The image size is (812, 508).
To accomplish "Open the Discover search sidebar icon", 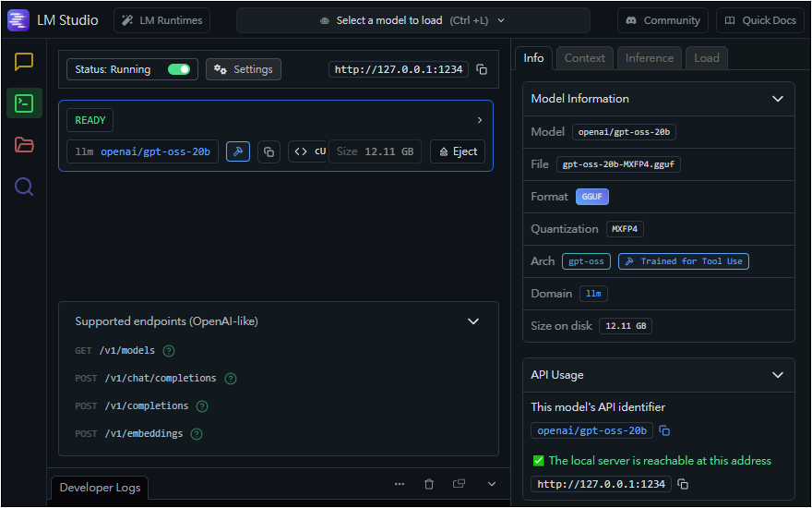I will [24, 186].
